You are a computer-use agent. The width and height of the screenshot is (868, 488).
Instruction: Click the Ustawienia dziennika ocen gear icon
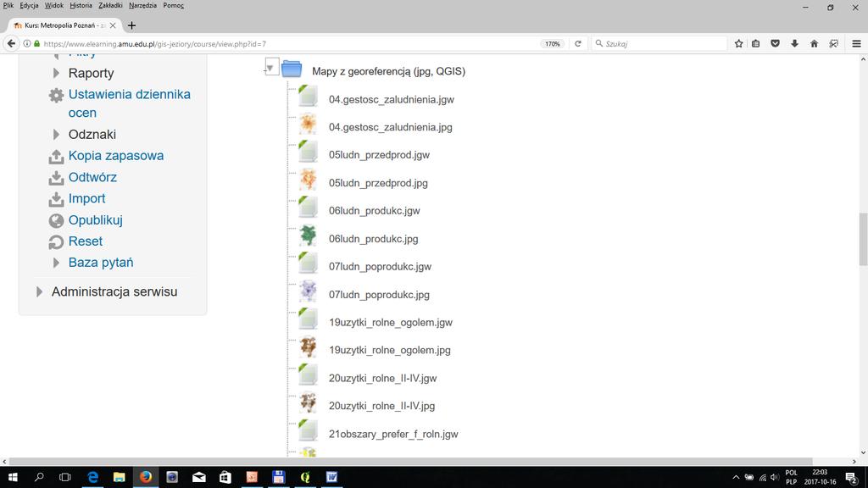pos(56,95)
